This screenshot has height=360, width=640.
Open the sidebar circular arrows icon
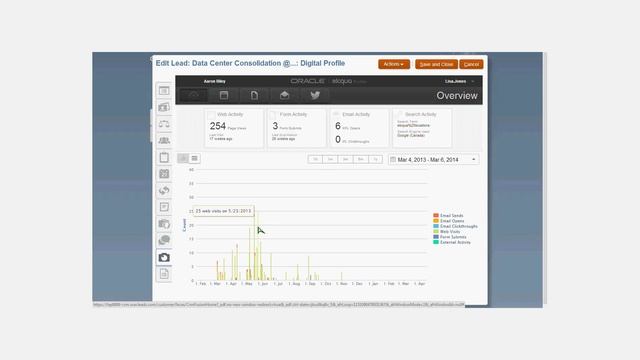pos(164,191)
